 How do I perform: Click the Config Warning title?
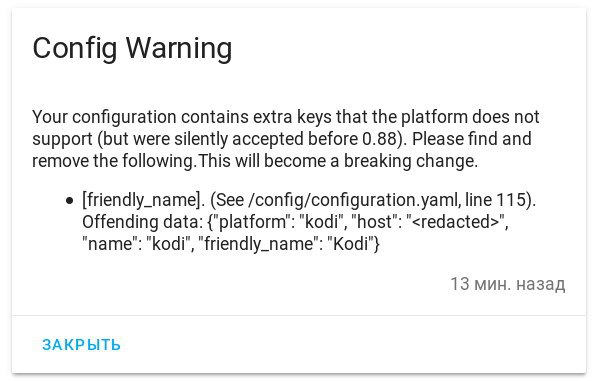[132, 48]
